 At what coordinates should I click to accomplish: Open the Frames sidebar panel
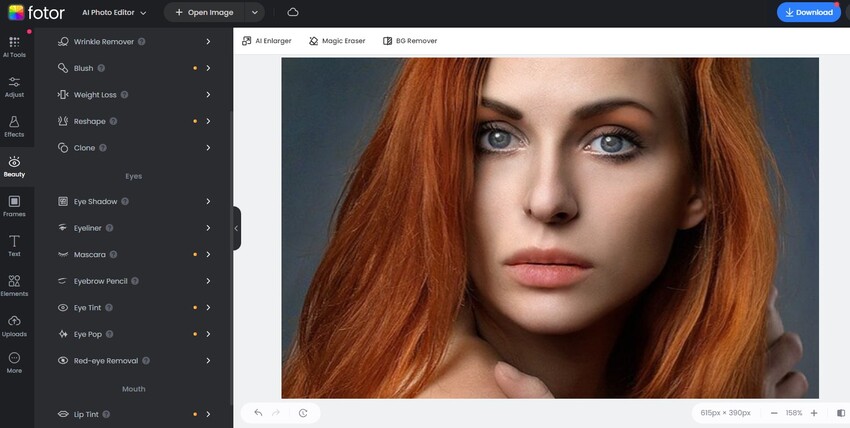pos(14,206)
